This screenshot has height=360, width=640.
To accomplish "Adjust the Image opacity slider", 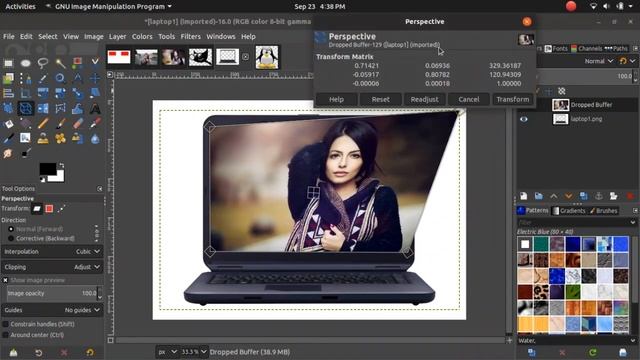I will pyautogui.click(x=52, y=293).
